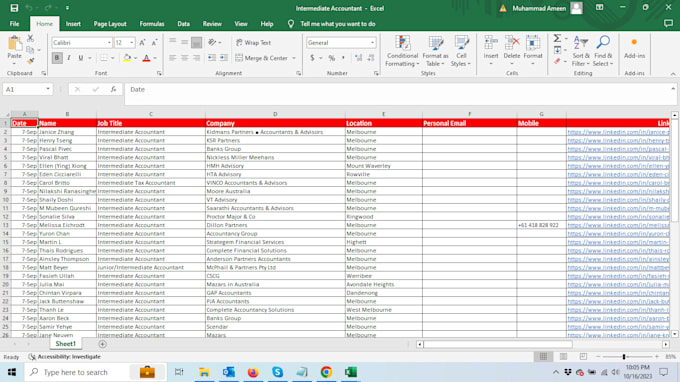Click the Increase Decimal icon
The image size is (680, 382).
pos(358,58)
